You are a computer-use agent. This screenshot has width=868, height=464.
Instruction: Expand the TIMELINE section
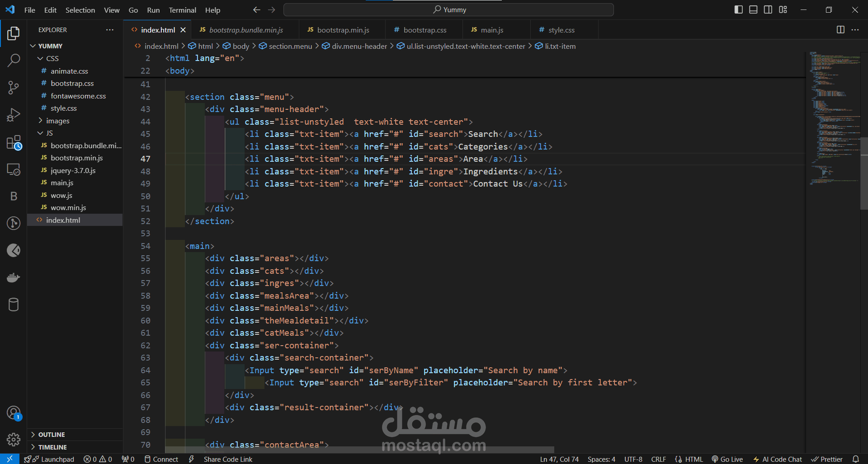[75, 447]
